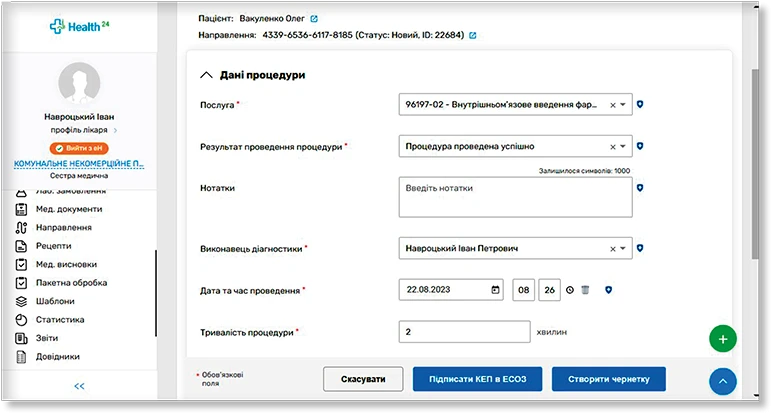Screen dimensions: 773x415
Task: Set current time with clock icon
Action: point(570,290)
